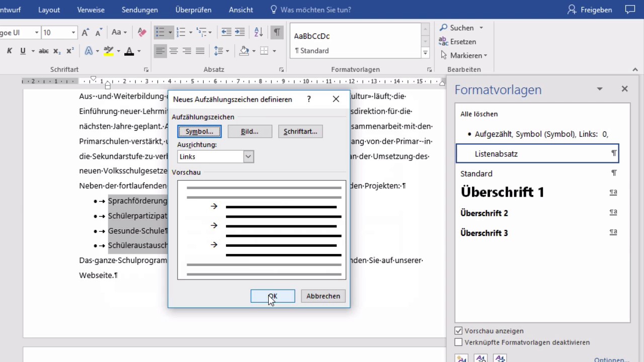Screen dimensions: 644x362
Task: Click the dialog's question mark help button
Action: (x=309, y=99)
